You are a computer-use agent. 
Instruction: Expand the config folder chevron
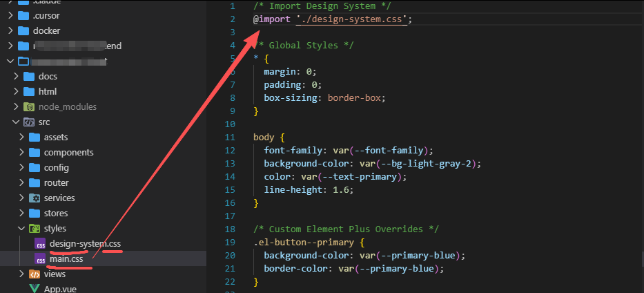[21, 168]
